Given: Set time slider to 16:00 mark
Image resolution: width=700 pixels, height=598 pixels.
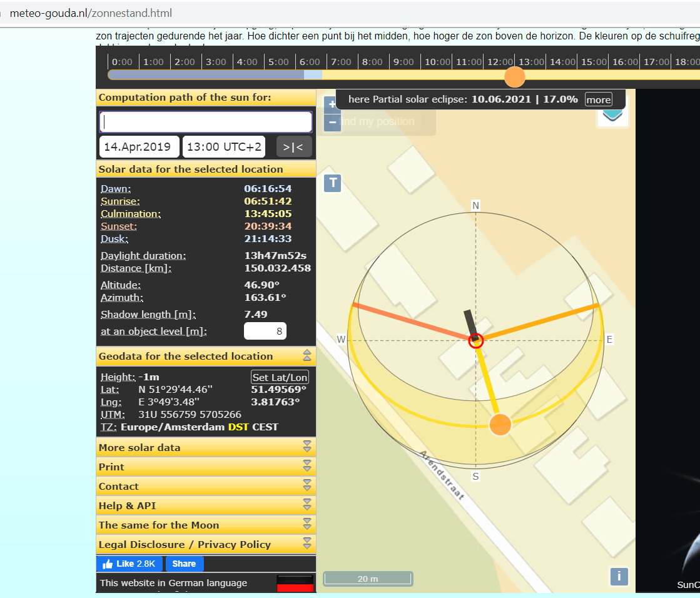Looking at the screenshot, I should click(x=609, y=75).
